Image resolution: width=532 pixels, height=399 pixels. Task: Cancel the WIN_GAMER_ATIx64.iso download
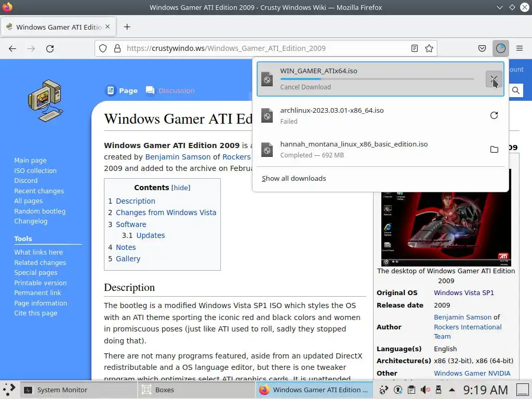pyautogui.click(x=494, y=79)
